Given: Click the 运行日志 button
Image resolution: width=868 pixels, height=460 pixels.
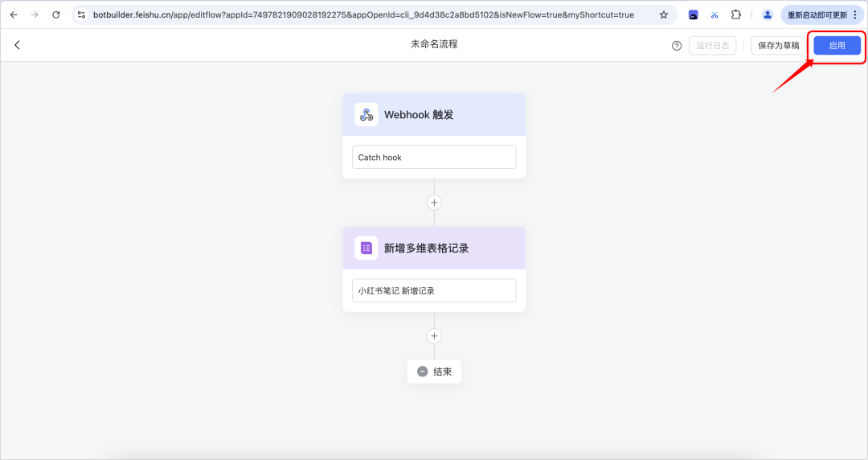Looking at the screenshot, I should (x=712, y=46).
